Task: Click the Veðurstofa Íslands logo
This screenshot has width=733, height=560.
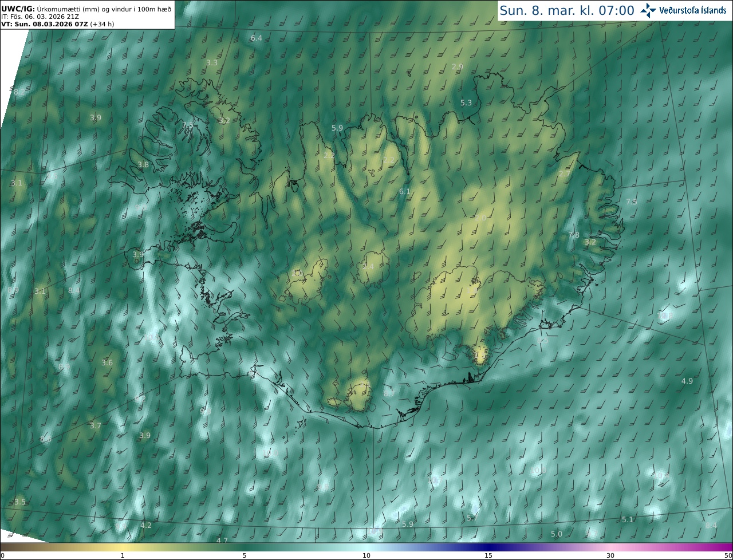Action: point(683,10)
